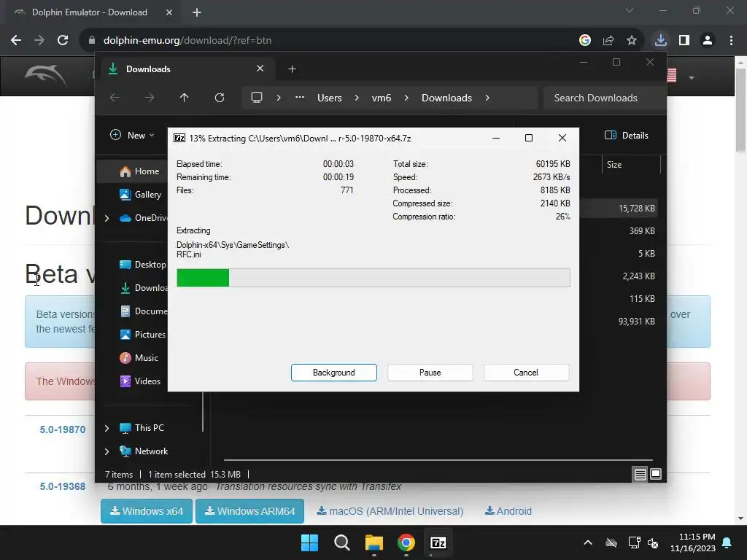747x560 pixels.
Task: Click the extraction progress bar
Action: 373,278
